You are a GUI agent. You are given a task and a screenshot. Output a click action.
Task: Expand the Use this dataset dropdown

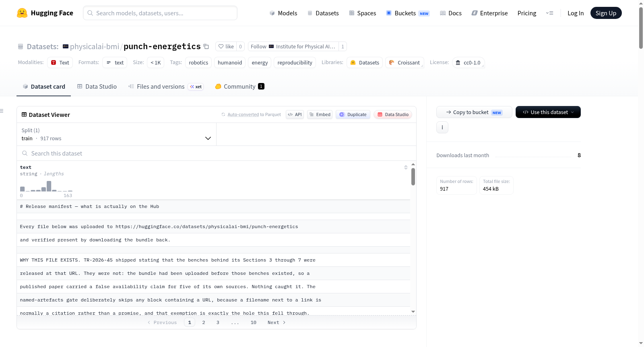(x=548, y=112)
